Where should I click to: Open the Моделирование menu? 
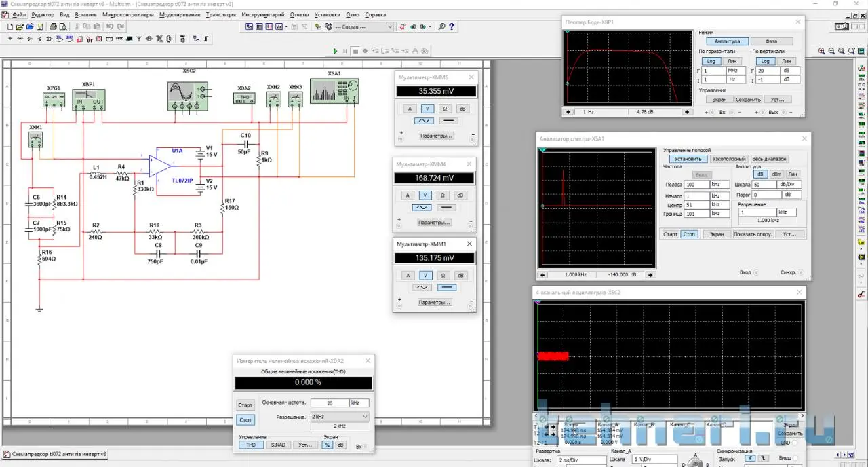click(x=180, y=14)
